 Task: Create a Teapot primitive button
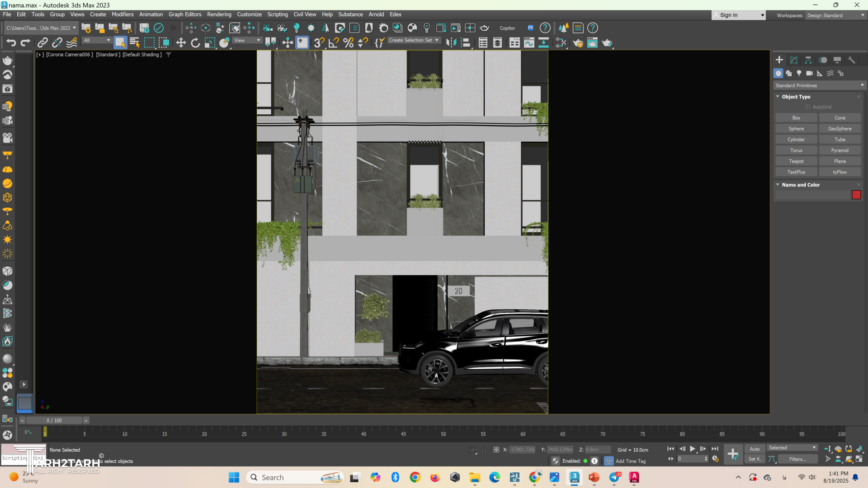click(x=796, y=161)
